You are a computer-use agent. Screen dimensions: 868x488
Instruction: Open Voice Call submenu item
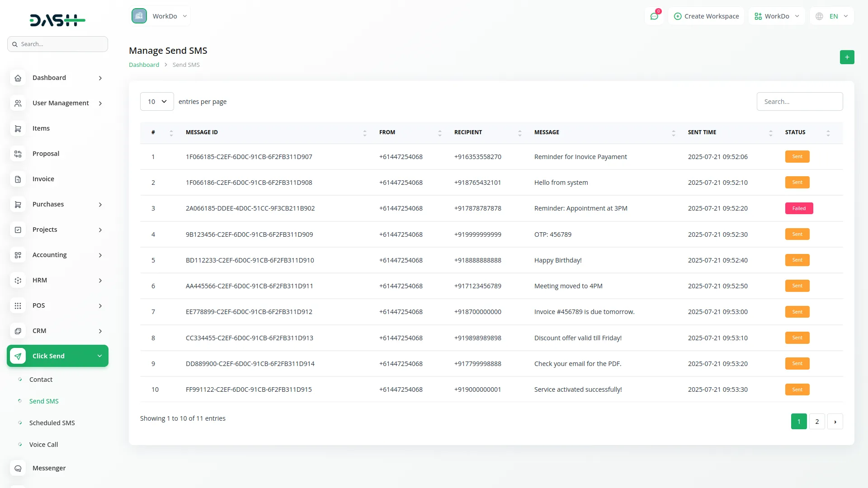[43, 445]
